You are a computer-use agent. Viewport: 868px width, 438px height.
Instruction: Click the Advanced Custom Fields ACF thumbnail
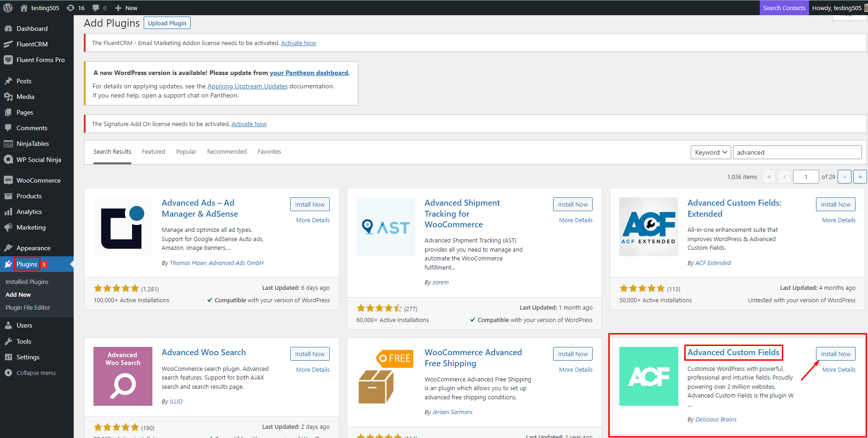pos(648,376)
